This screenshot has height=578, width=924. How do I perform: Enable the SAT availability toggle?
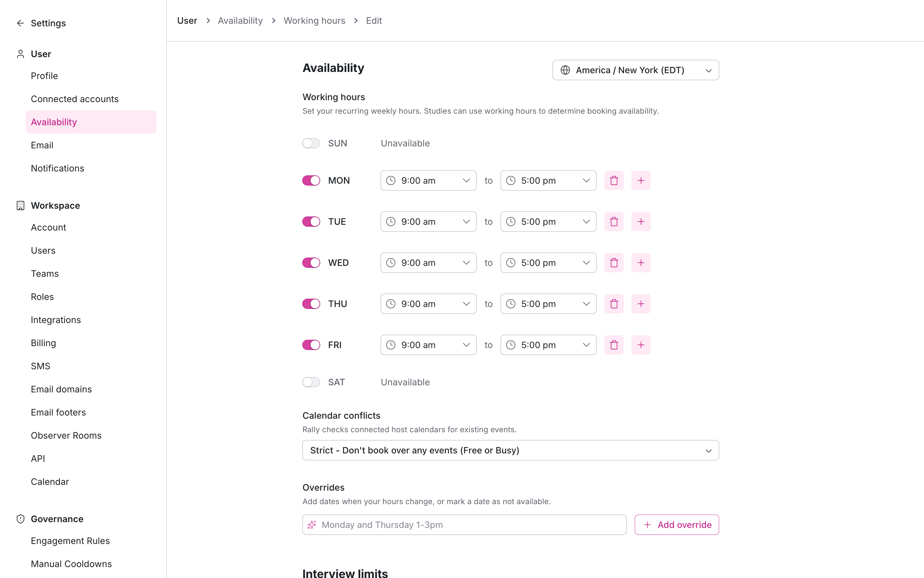(x=311, y=382)
